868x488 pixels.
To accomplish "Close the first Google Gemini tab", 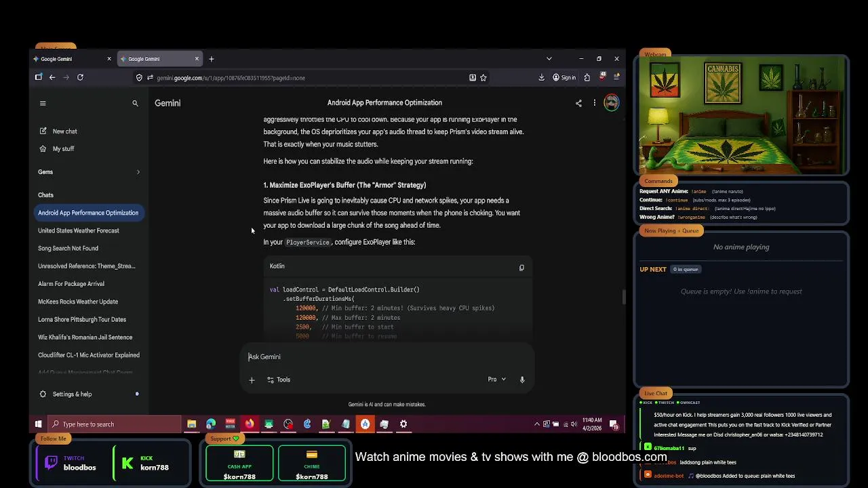I will pyautogui.click(x=108, y=59).
